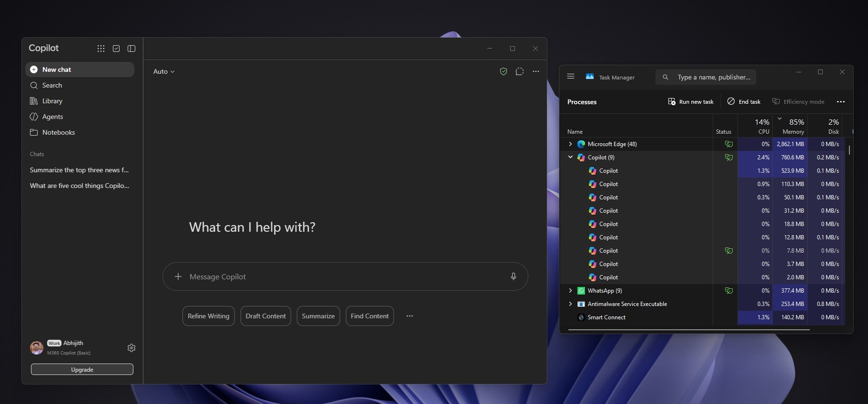The width and height of the screenshot is (868, 404).
Task: Click the plus attach icon in message box
Action: click(x=178, y=276)
